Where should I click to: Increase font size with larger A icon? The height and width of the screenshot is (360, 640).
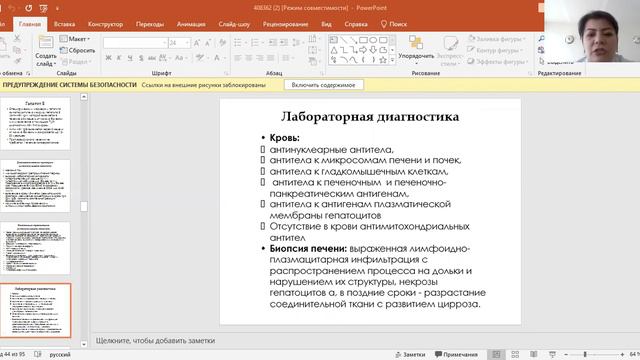(197, 43)
